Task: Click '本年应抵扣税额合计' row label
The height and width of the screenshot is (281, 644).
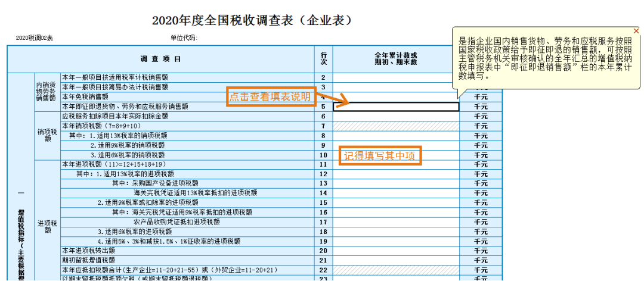Action: coord(169,270)
